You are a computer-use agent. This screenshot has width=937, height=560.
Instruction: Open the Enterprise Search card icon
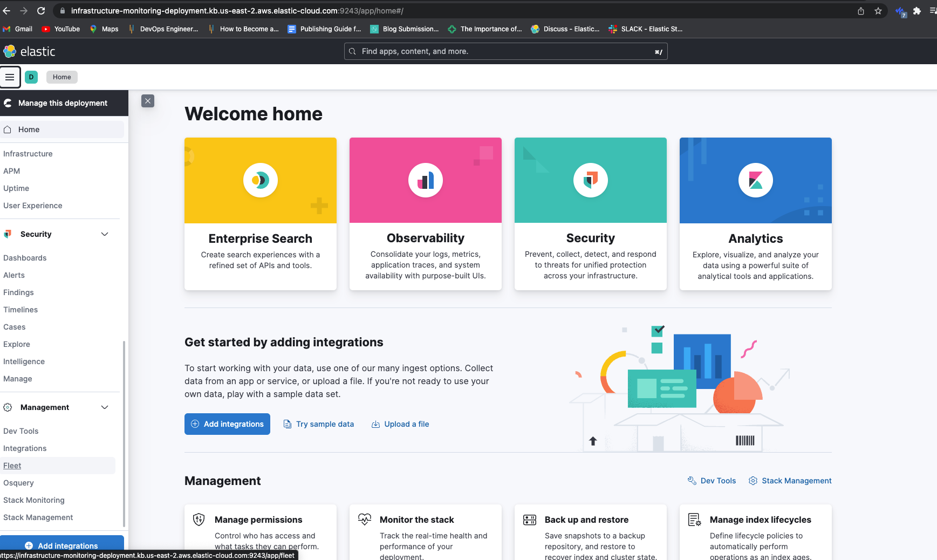click(261, 180)
